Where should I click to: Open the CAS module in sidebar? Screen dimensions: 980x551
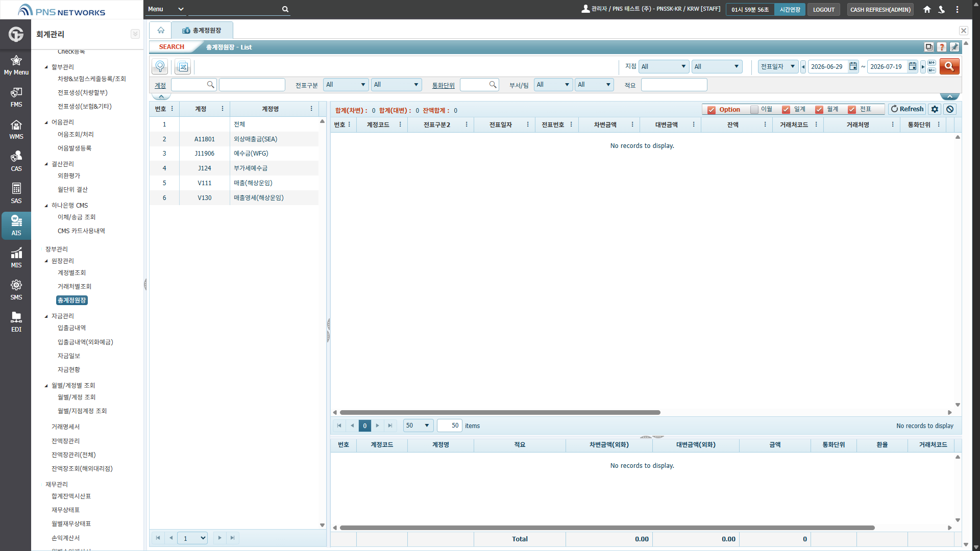pyautogui.click(x=16, y=161)
